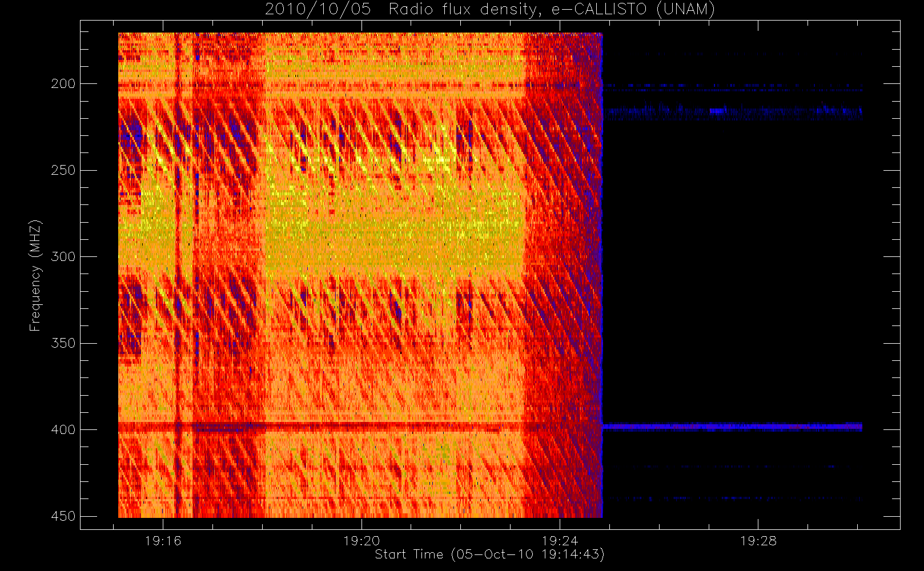The width and height of the screenshot is (924, 571).
Task: Click the 400 frequency tick label
Action: coord(63,429)
